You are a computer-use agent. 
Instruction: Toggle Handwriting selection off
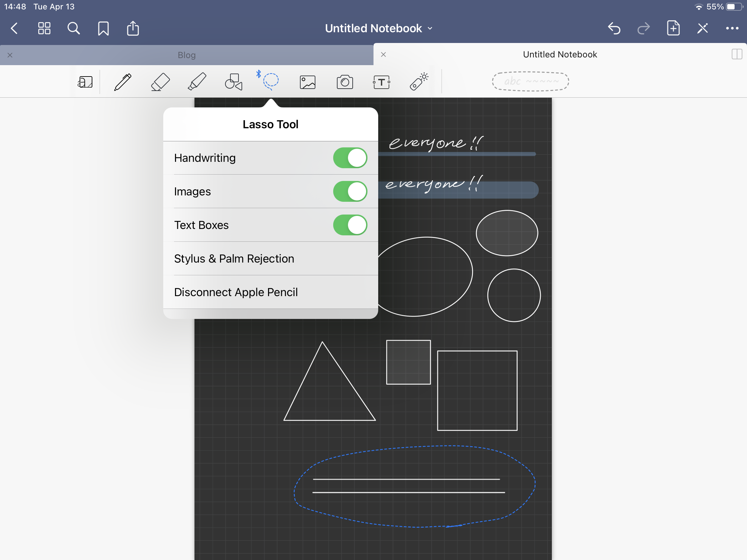[350, 158]
